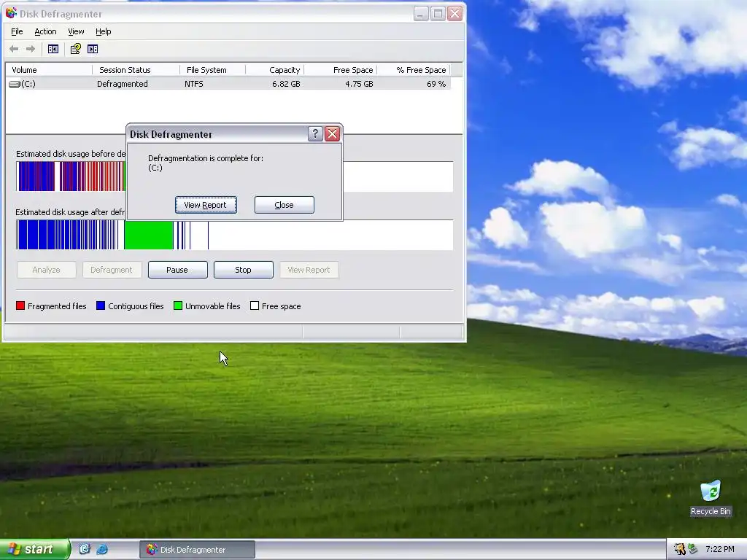The image size is (747, 560).
Task: Click the File System column header
Action: click(212, 70)
